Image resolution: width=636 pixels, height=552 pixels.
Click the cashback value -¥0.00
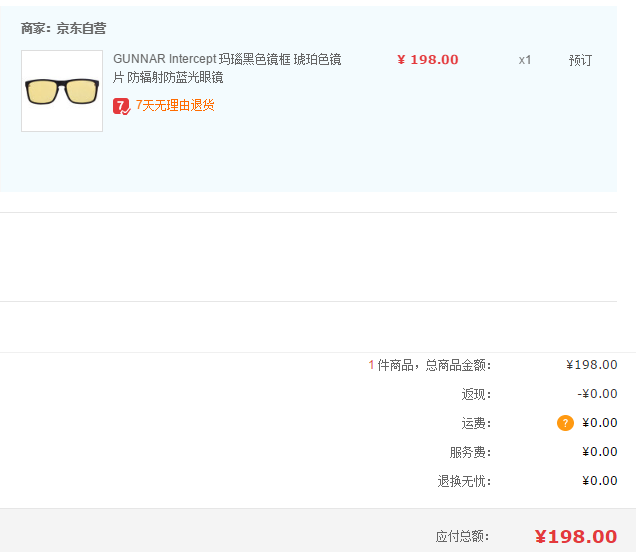tap(597, 394)
